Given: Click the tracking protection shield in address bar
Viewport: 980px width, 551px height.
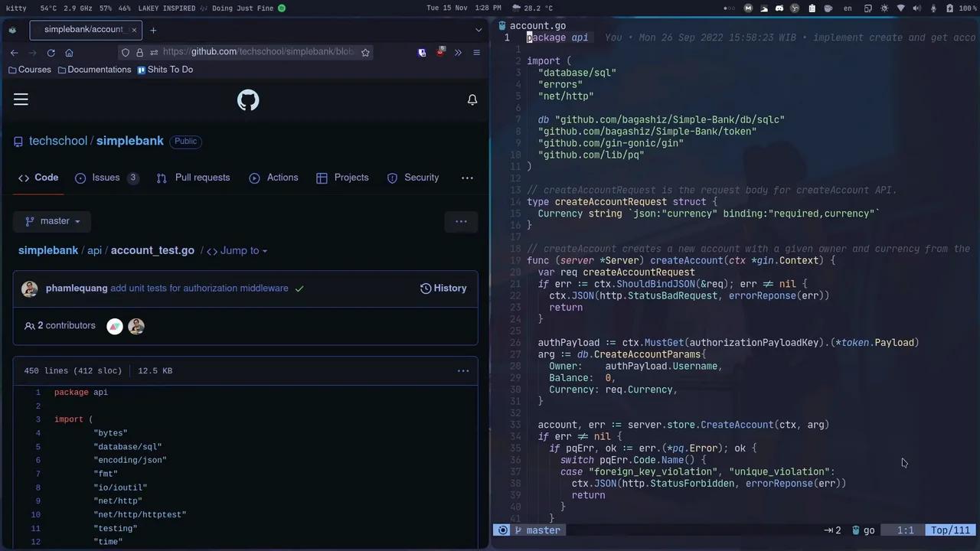Looking at the screenshot, I should click(x=126, y=51).
